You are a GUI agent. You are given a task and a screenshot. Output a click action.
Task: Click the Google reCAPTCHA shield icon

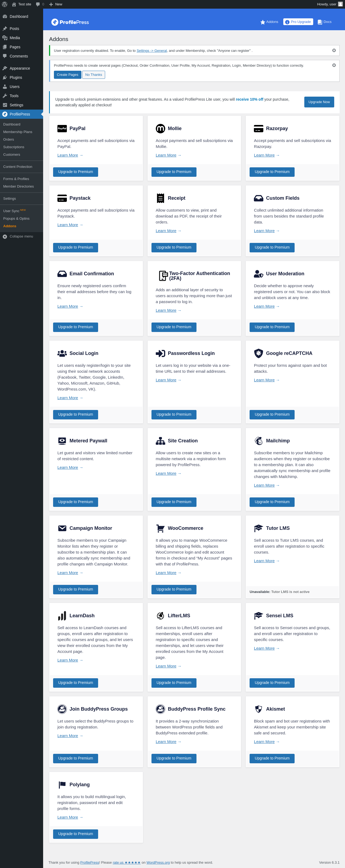click(x=258, y=353)
